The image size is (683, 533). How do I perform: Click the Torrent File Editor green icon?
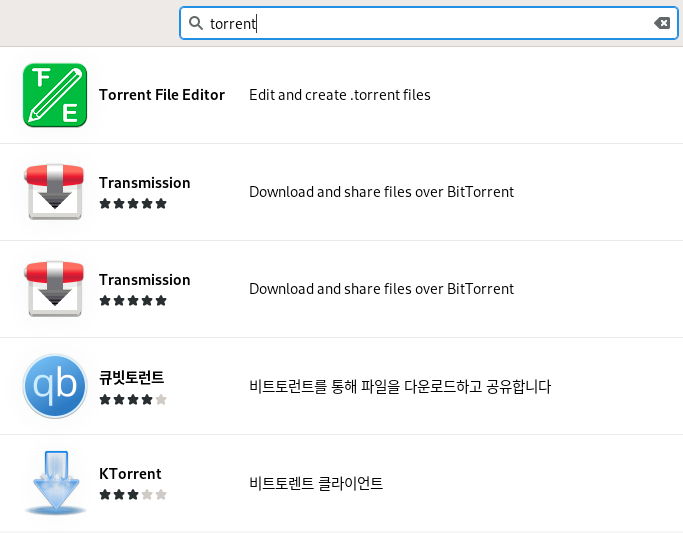55,95
